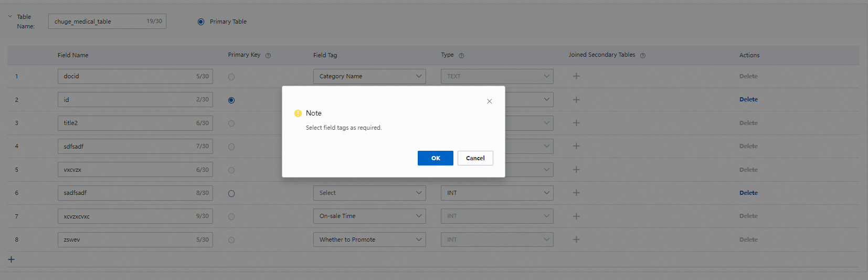Close the Note dialog with X

[x=489, y=101]
